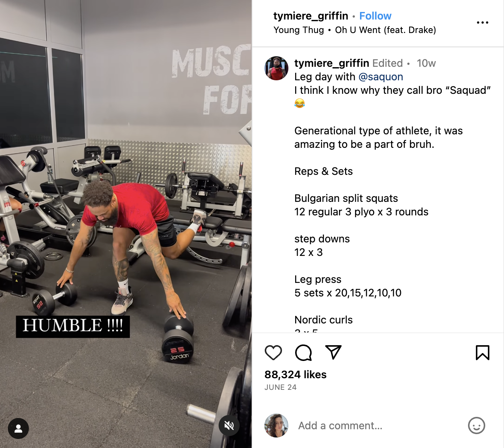Focus the Add a comment field
The width and height of the screenshot is (504, 448).
(x=379, y=425)
